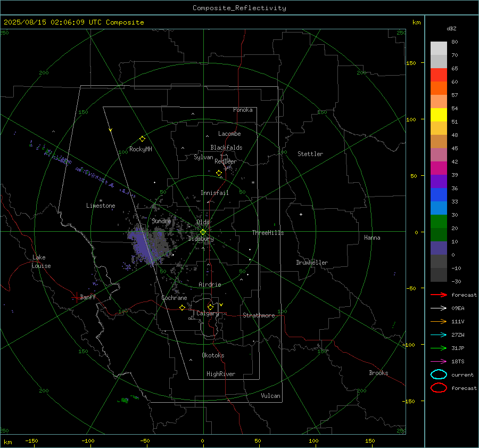Click the Lake Louise label
Image resolution: width=479 pixels, height=448 pixels.
pyautogui.click(x=41, y=262)
